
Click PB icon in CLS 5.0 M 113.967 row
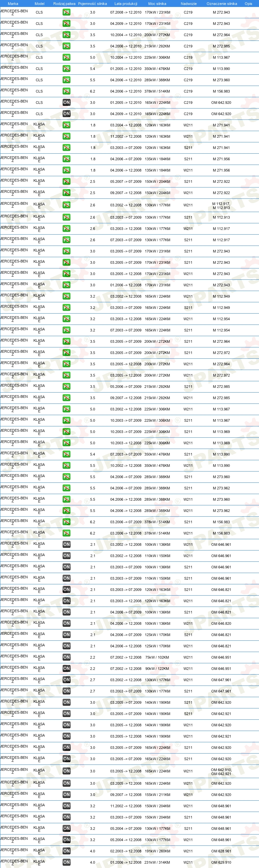67,58
